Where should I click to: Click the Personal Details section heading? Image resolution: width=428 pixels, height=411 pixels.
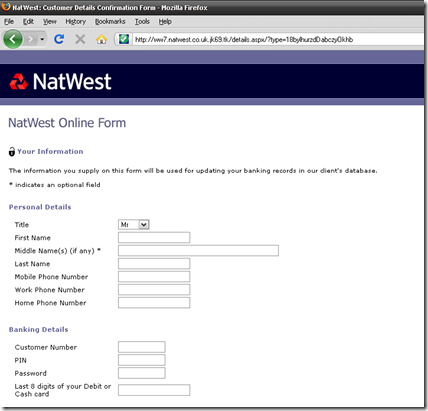pyautogui.click(x=40, y=207)
